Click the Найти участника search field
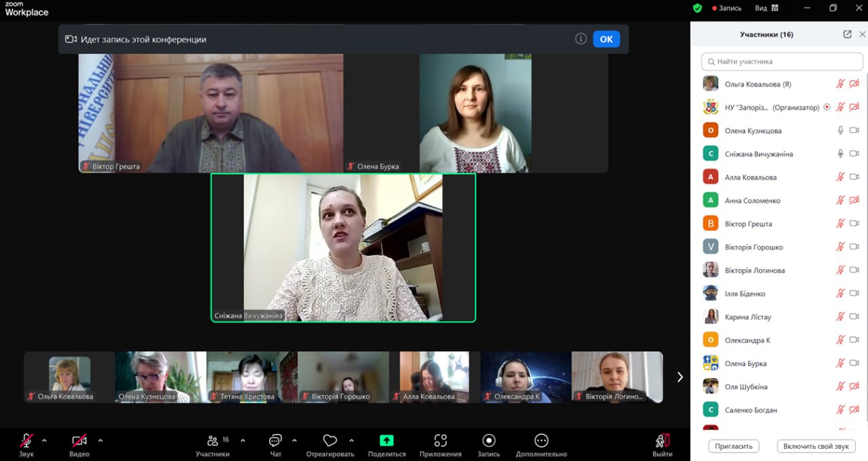Viewport: 868px width, 461px height. click(782, 62)
